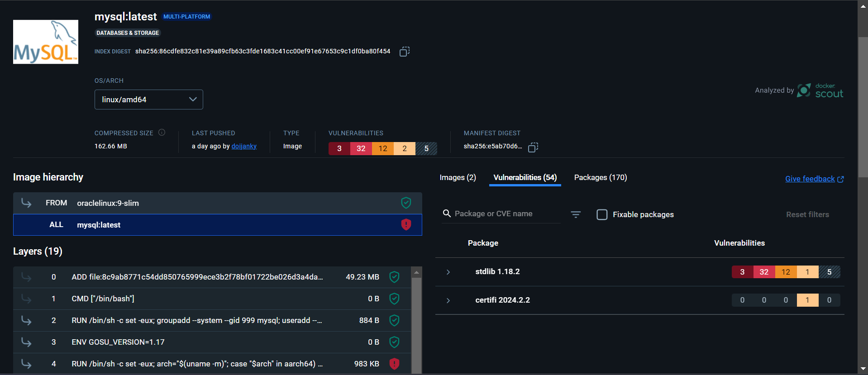This screenshot has height=375, width=868.
Task: Copy the index digest sha256 hash
Action: (405, 52)
